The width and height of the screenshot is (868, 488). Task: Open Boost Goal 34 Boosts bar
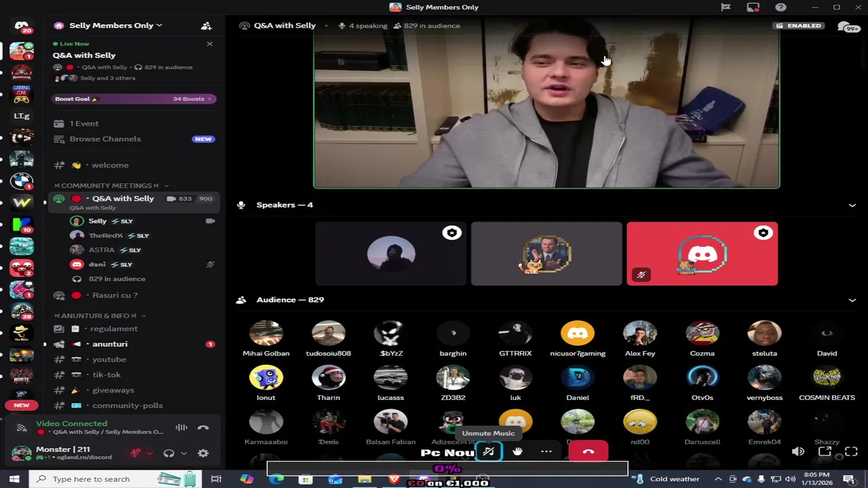[x=134, y=99]
